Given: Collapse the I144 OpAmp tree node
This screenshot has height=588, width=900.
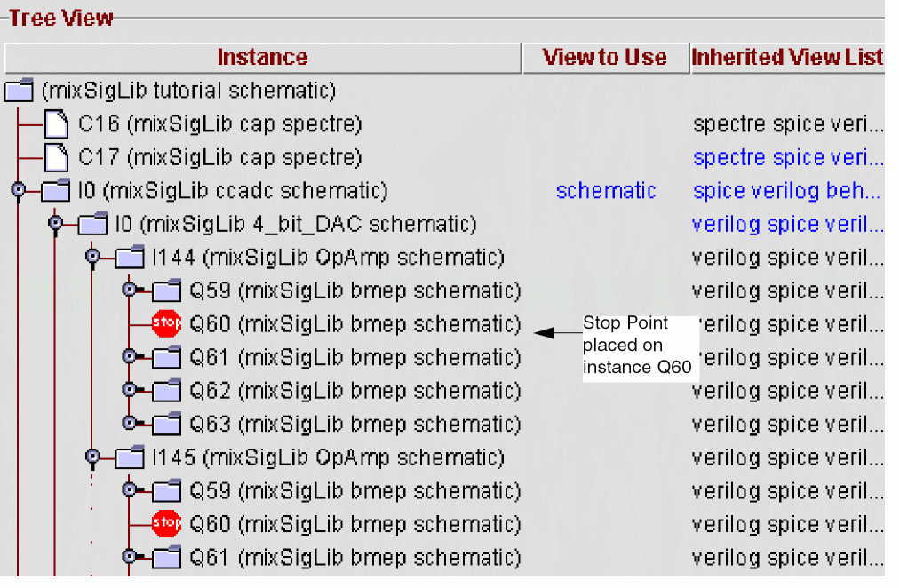Looking at the screenshot, I should (x=92, y=258).
